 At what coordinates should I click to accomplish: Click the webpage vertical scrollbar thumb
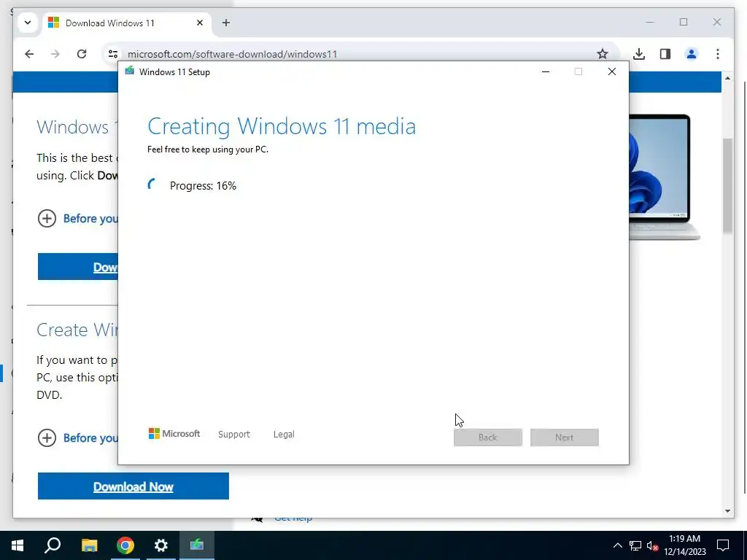tap(727, 186)
